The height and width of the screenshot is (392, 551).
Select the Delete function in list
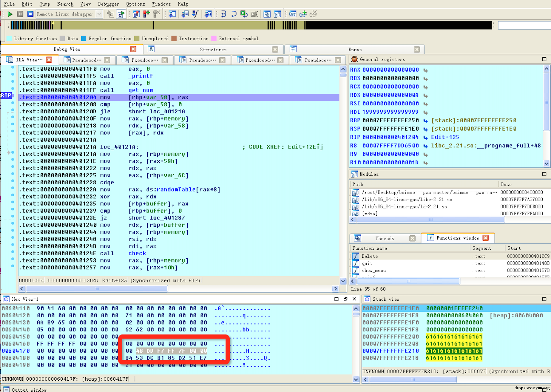(370, 256)
